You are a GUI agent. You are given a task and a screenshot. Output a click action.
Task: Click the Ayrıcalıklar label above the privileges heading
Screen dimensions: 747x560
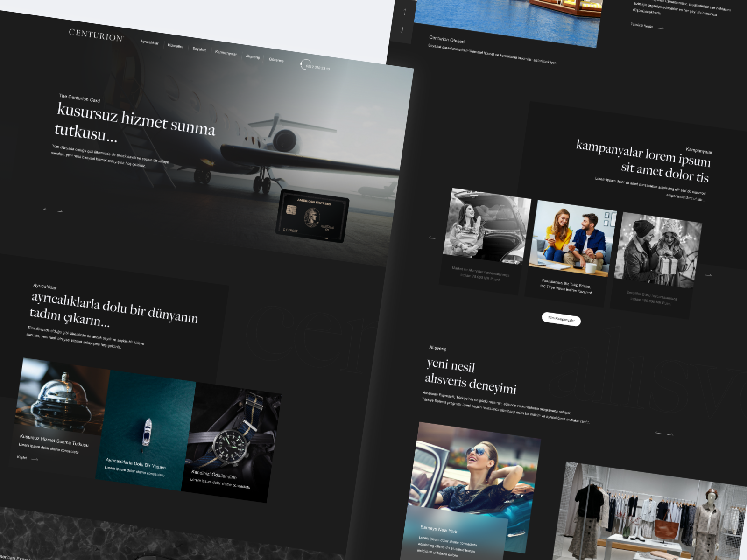(45, 286)
